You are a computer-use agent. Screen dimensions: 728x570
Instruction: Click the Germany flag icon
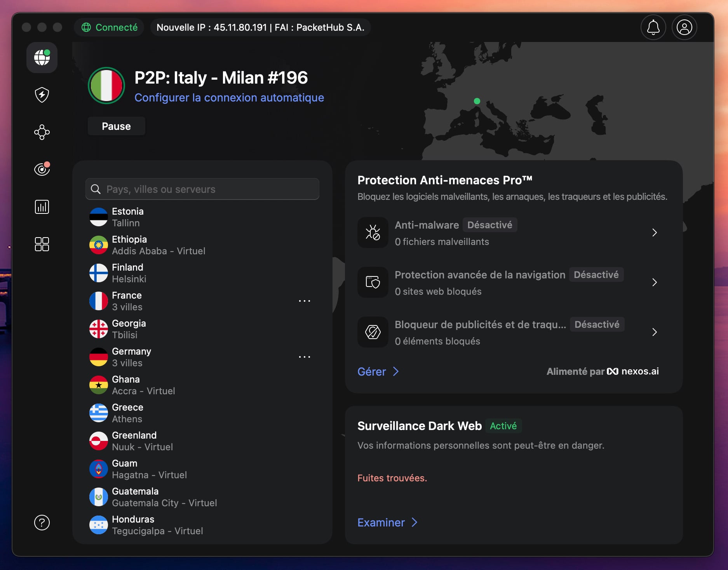99,357
